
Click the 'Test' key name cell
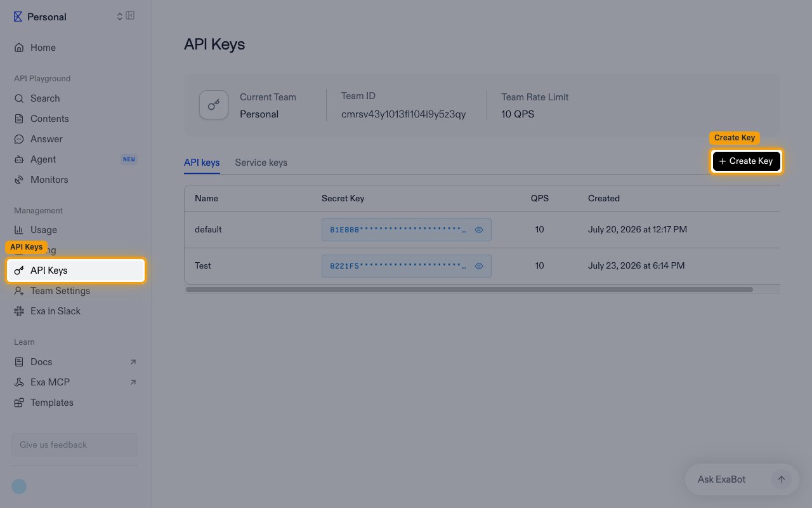(203, 265)
